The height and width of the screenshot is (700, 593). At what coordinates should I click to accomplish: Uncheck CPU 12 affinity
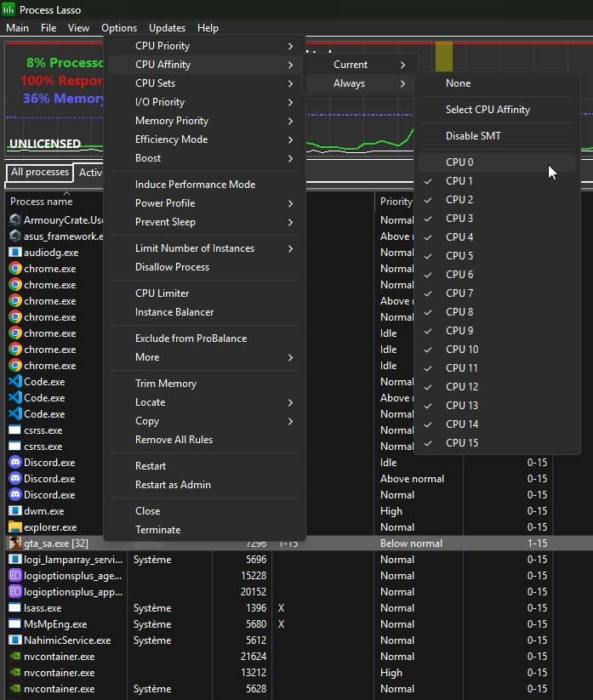(x=497, y=387)
